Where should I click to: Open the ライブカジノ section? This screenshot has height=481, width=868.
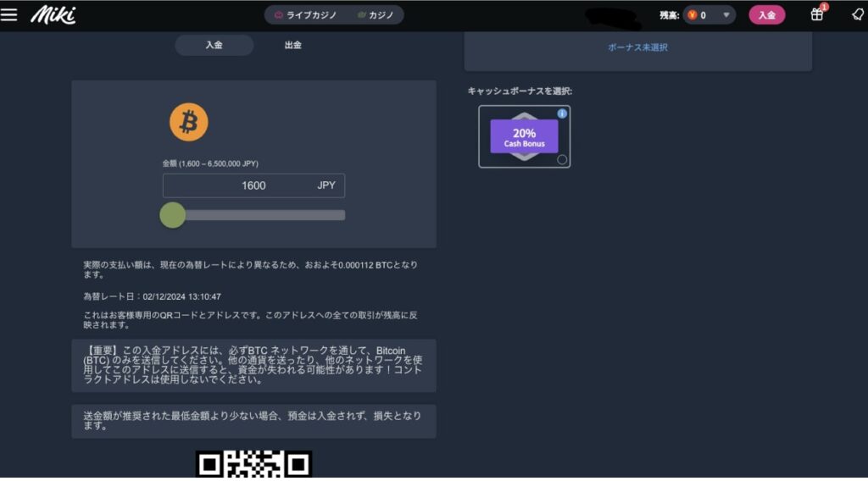[305, 15]
